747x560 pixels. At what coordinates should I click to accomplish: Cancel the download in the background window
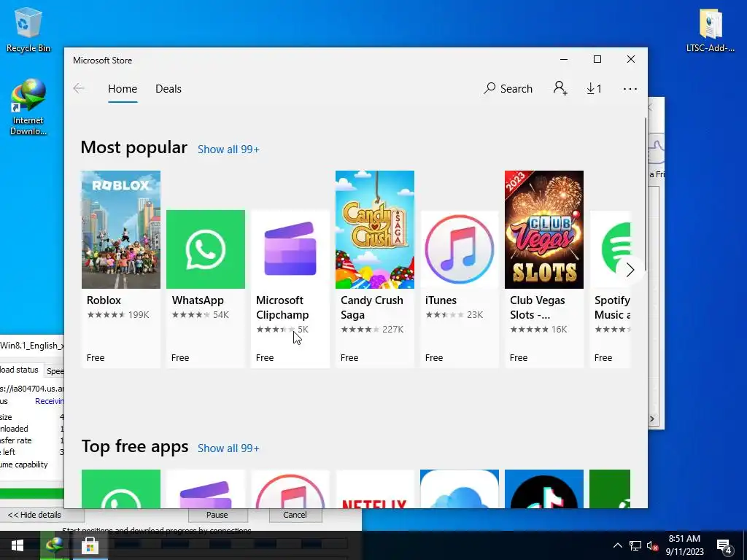point(295,515)
